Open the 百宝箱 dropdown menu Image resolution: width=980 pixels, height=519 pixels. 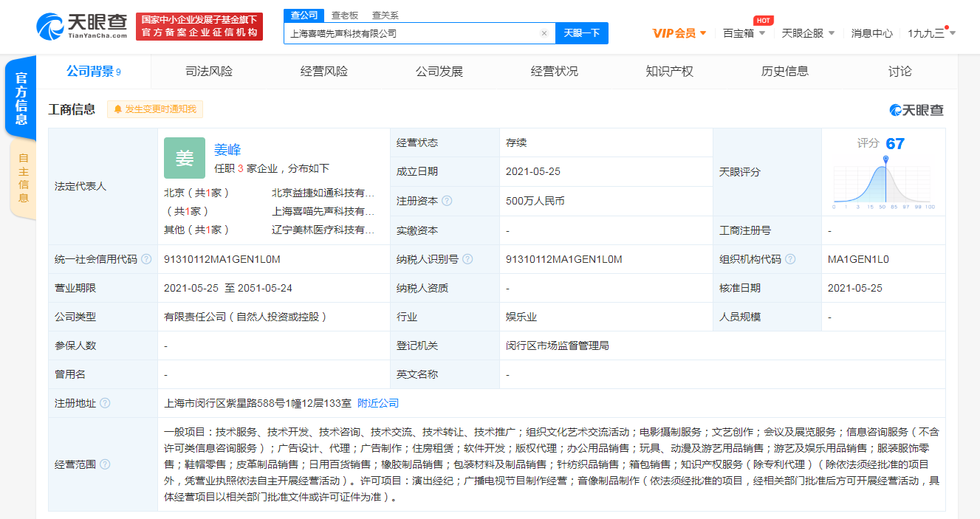click(x=744, y=33)
